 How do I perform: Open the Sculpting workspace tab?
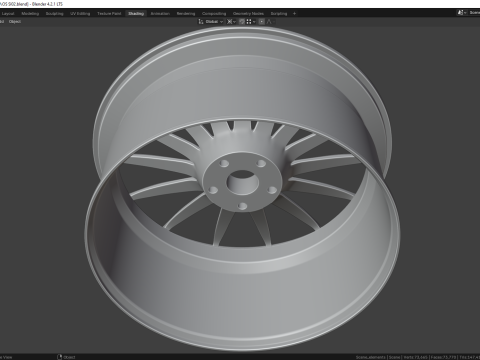tap(54, 14)
